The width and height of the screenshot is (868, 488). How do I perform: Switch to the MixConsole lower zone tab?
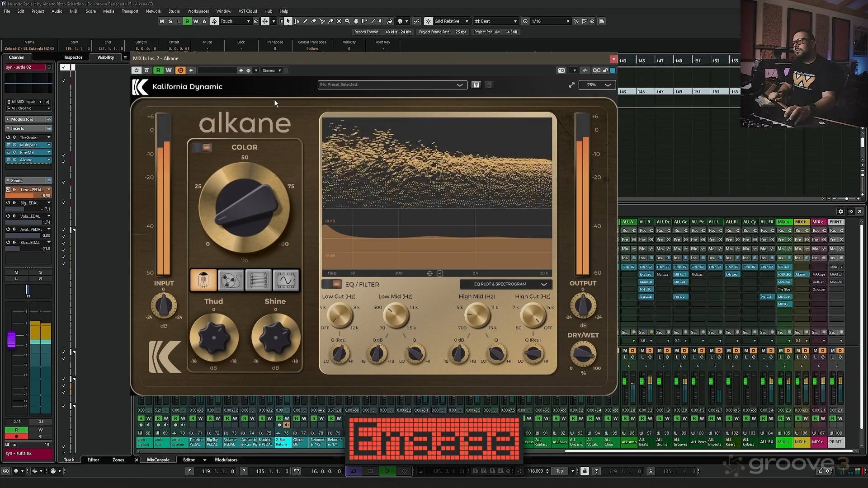click(158, 460)
